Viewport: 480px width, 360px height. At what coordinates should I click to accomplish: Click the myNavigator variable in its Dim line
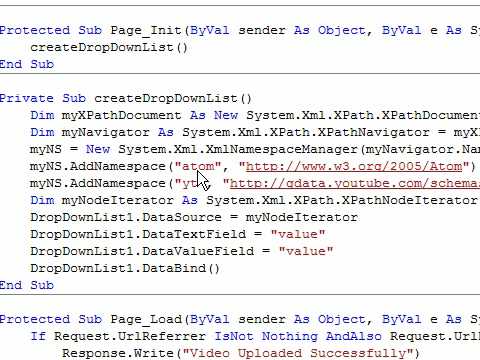[106, 132]
